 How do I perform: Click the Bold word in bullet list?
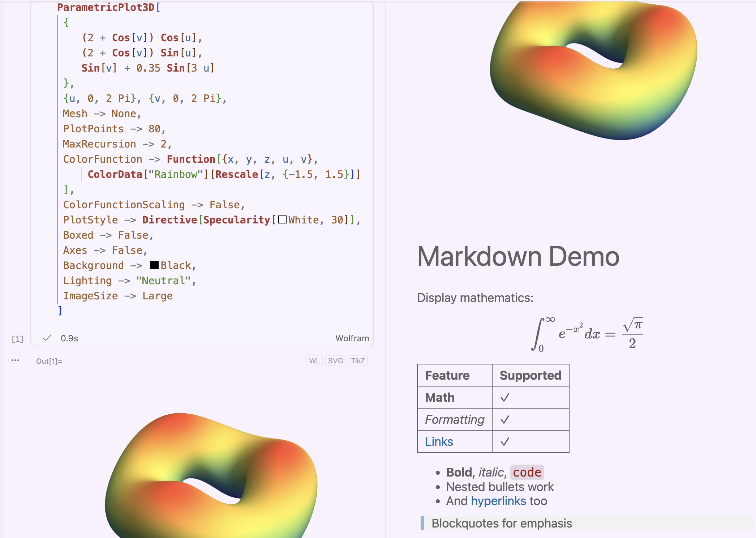click(x=459, y=472)
